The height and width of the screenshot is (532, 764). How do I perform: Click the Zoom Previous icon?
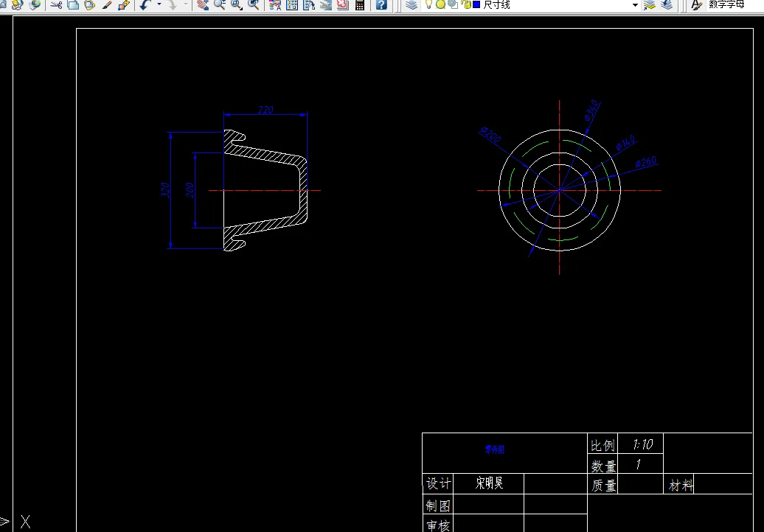254,5
